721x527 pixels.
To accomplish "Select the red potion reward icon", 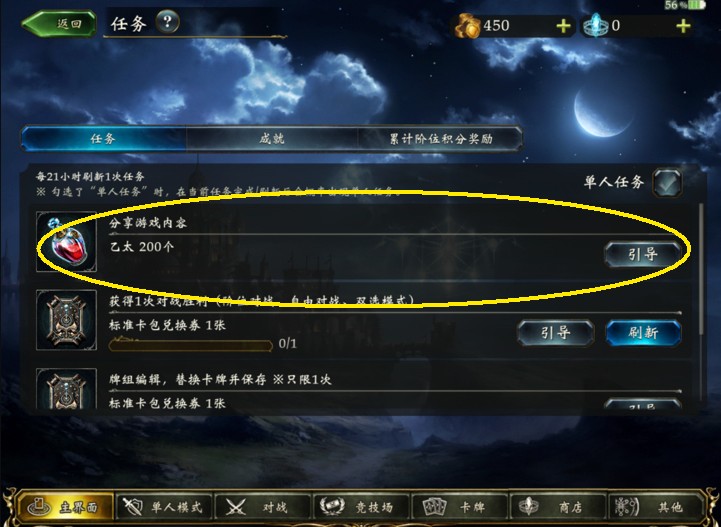I will tap(66, 241).
